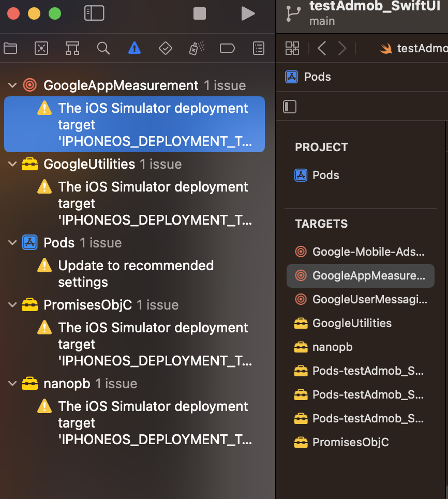
Task: Run the app with the Play button
Action: click(x=247, y=13)
